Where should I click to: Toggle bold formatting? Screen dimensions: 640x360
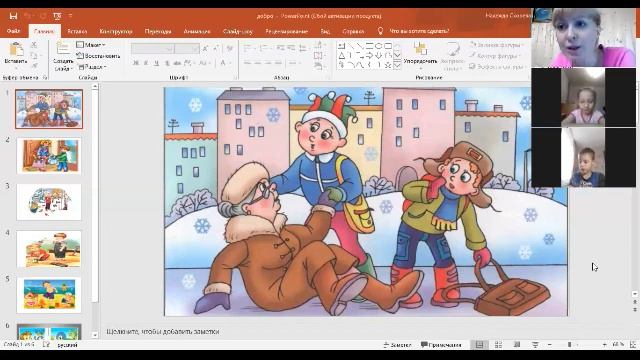[x=136, y=63]
